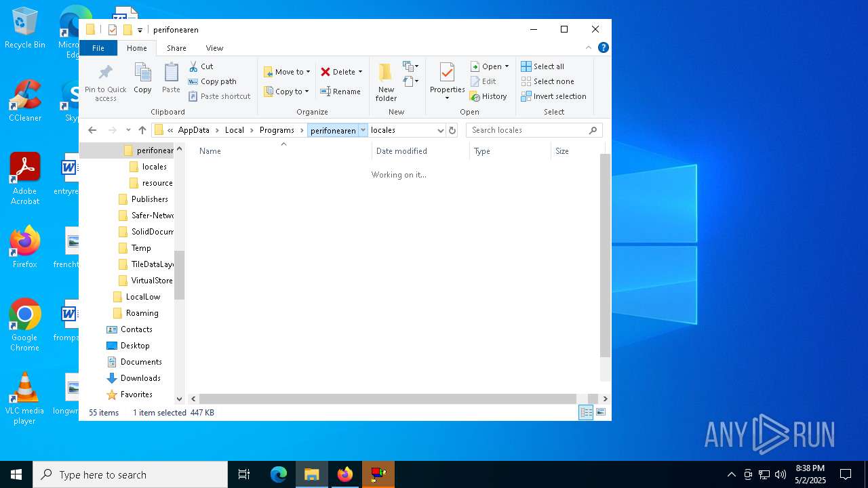Screen dimensions: 868x488
Task: Open CCleaner desktop shortcut
Action: pyautogui.click(x=25, y=102)
